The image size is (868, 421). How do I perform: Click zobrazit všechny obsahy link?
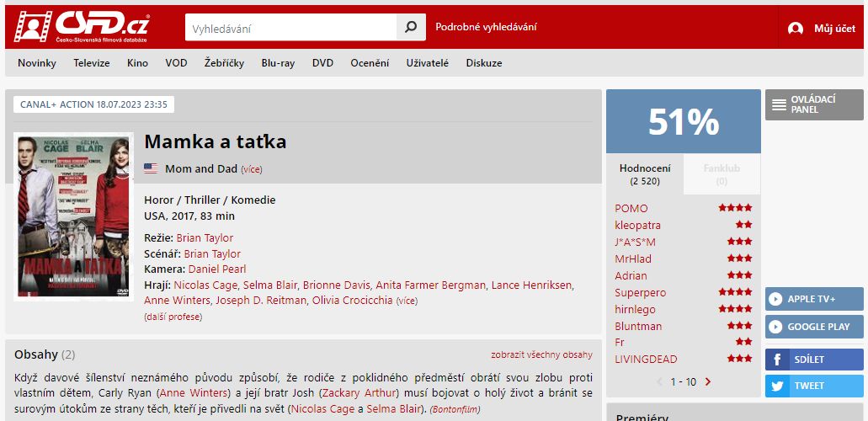pyautogui.click(x=541, y=355)
